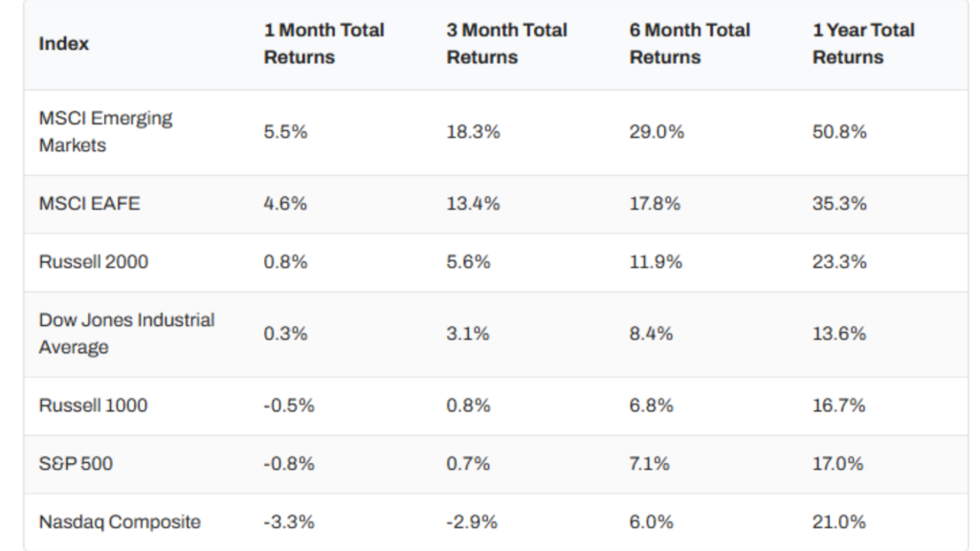Select the MSCI Emerging Markets row label

point(105,132)
